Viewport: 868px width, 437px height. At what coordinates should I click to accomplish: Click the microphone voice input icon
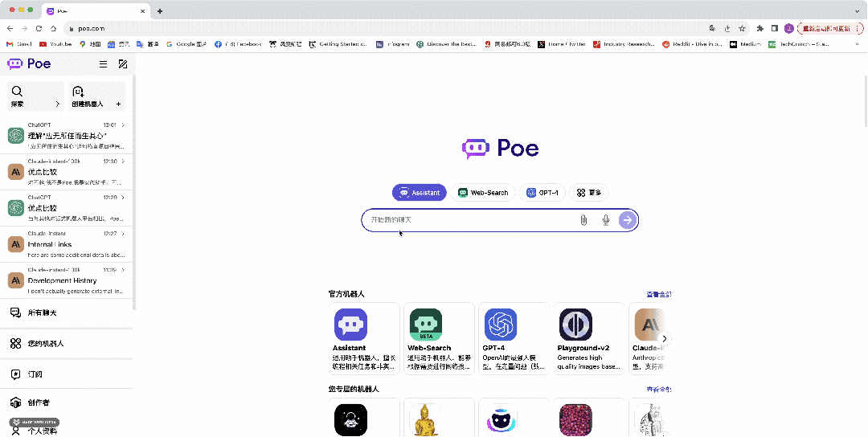[606, 220]
